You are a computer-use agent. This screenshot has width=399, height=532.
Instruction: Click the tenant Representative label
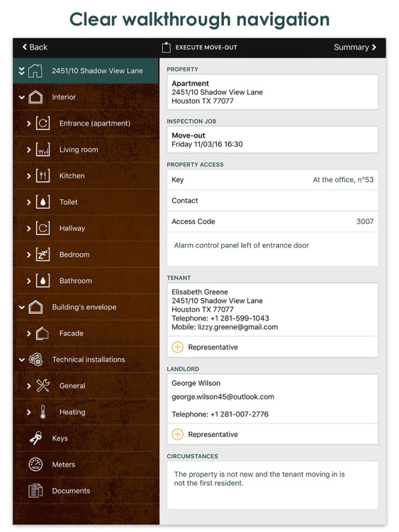(213, 347)
